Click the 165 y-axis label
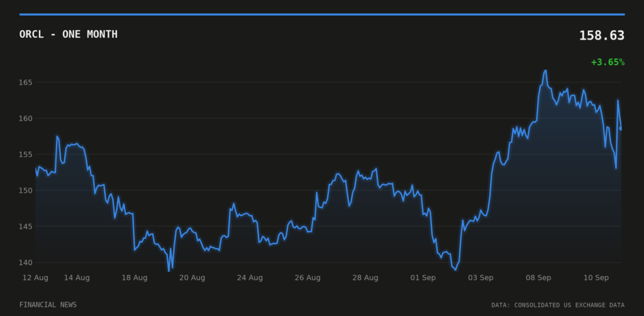Screen dimensions: 644x316 25,82
